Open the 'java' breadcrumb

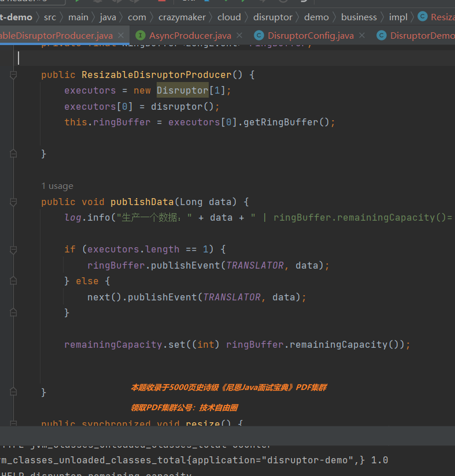tap(108, 17)
